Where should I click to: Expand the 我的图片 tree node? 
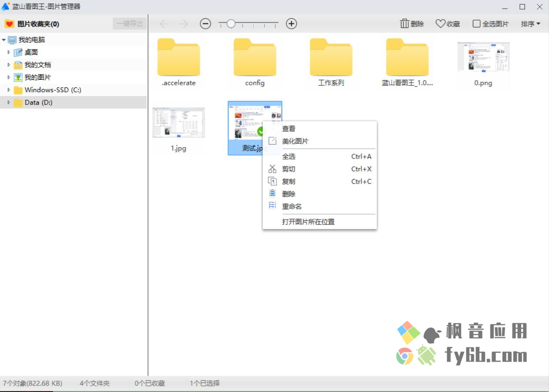click(9, 78)
